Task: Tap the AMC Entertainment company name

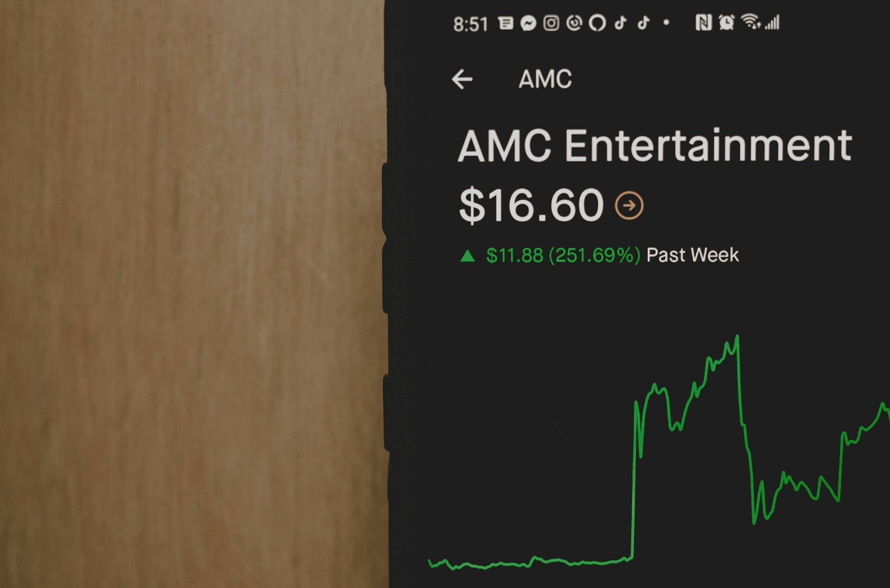Action: pyautogui.click(x=655, y=145)
